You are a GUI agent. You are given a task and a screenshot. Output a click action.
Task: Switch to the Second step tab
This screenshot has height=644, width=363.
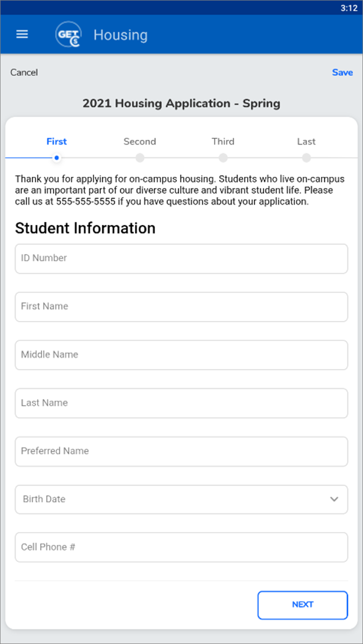140,142
